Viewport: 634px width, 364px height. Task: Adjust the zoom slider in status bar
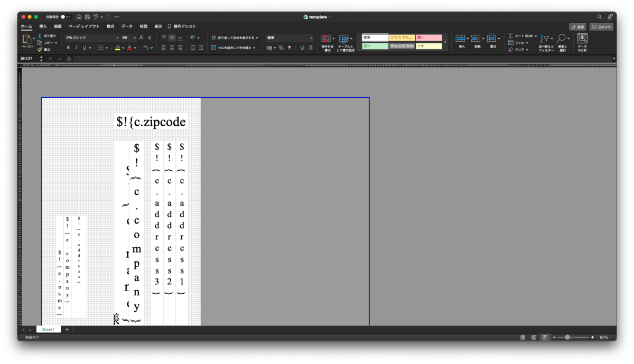click(x=567, y=337)
